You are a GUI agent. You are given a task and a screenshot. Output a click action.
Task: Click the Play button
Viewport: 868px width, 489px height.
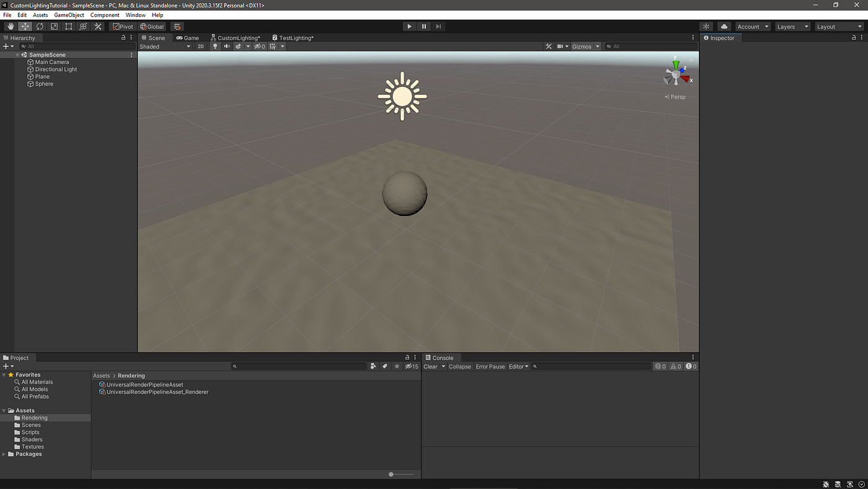point(409,27)
